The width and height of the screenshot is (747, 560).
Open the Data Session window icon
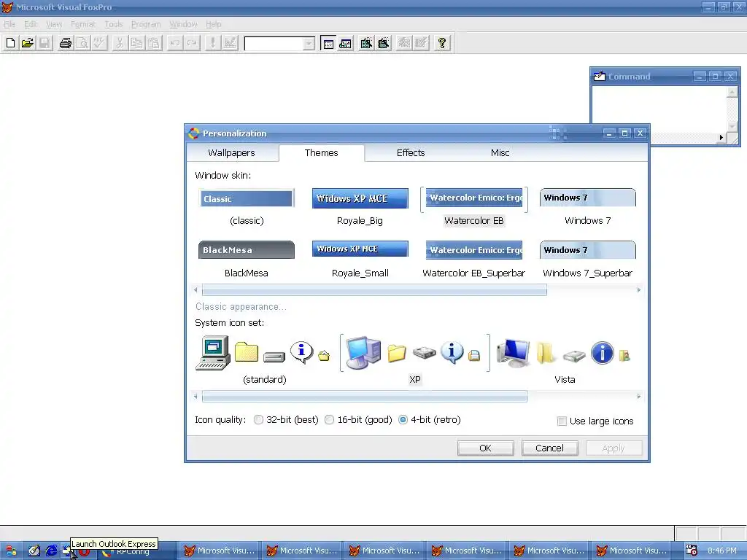point(345,43)
